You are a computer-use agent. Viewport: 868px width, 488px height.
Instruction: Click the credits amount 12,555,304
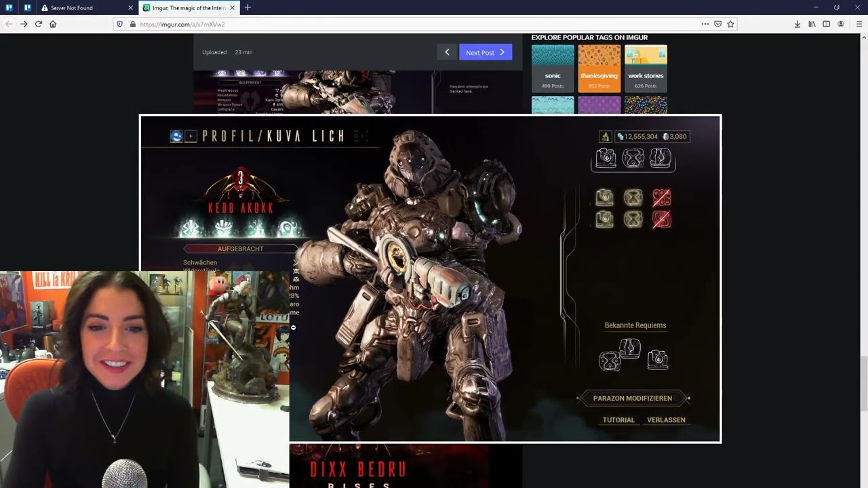pos(641,136)
